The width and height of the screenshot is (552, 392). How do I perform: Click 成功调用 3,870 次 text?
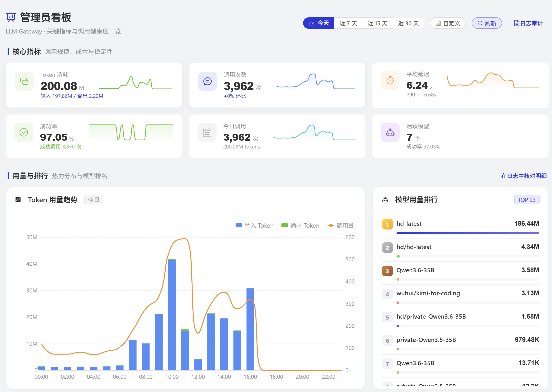click(x=61, y=147)
